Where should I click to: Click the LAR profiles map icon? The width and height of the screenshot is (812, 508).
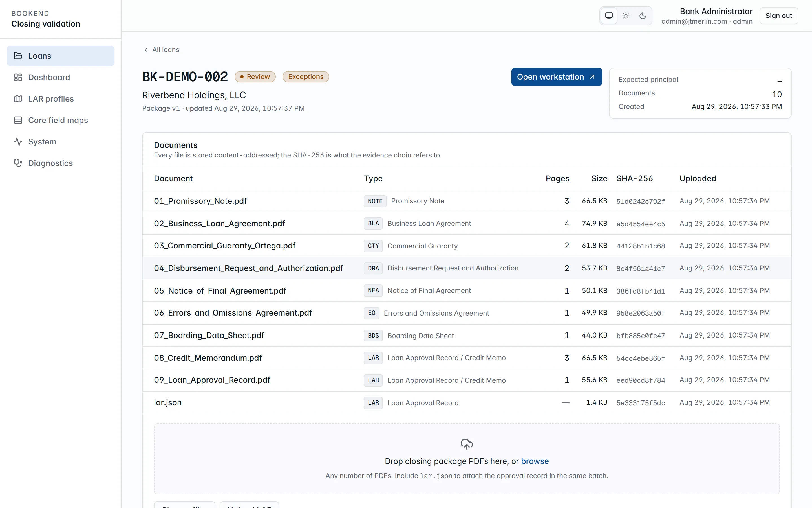(x=18, y=99)
